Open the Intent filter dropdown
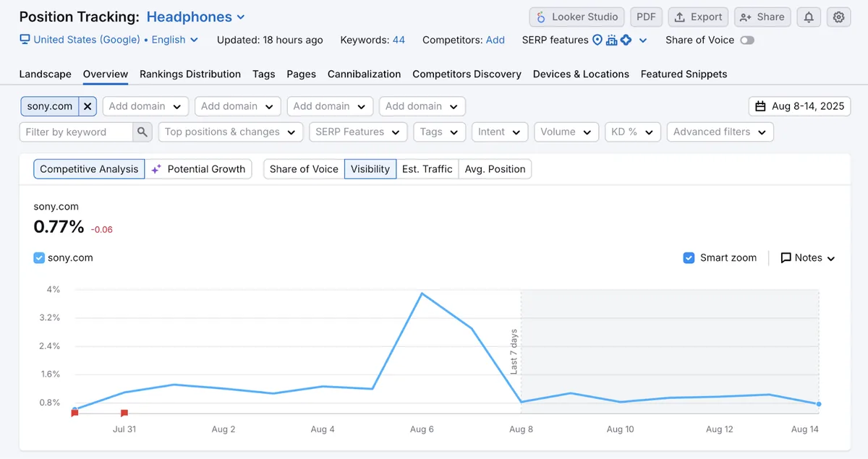868x459 pixels. 499,132
